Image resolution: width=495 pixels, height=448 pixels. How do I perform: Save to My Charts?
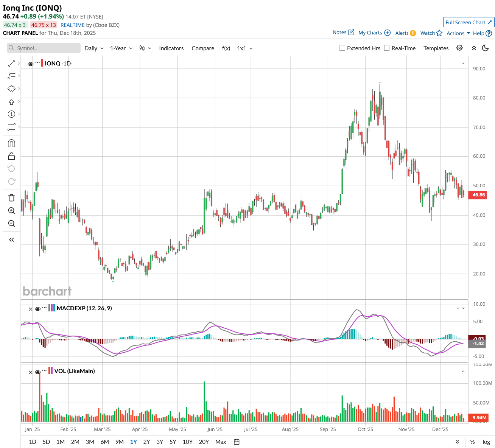374,33
